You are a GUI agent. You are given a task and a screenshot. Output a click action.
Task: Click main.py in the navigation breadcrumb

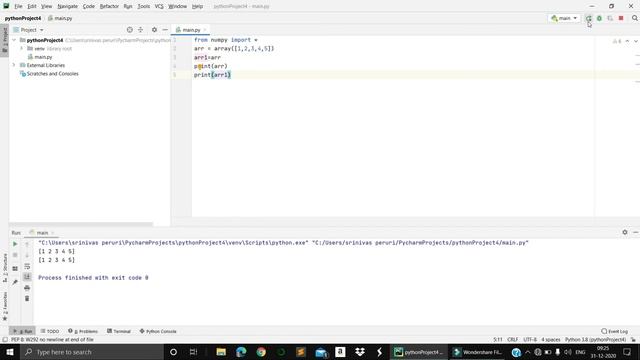click(60, 18)
